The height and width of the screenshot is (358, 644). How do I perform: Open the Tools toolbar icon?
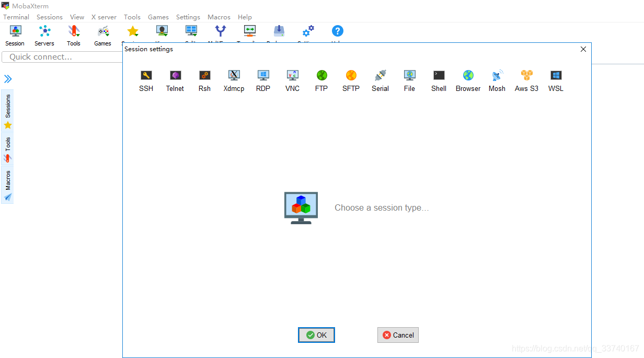(74, 36)
